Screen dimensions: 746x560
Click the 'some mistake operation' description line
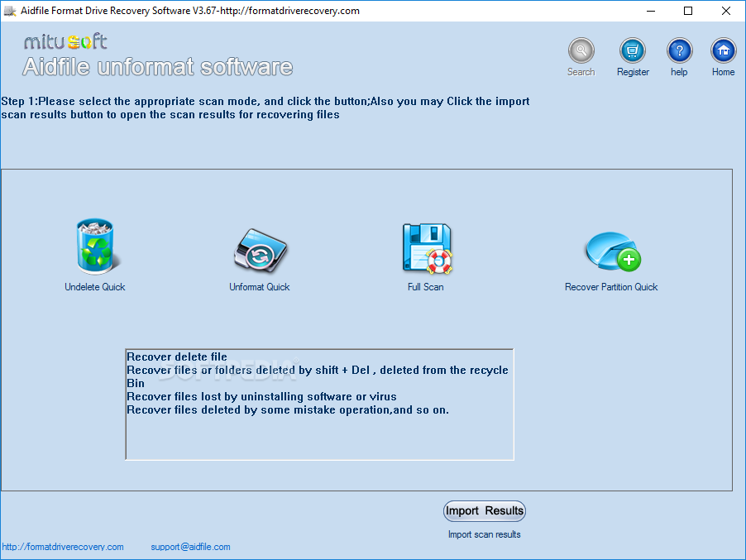coord(287,410)
